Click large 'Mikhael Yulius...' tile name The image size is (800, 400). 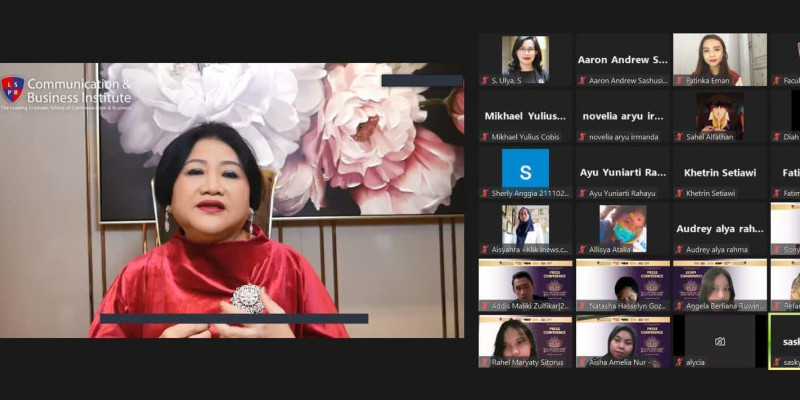[526, 116]
